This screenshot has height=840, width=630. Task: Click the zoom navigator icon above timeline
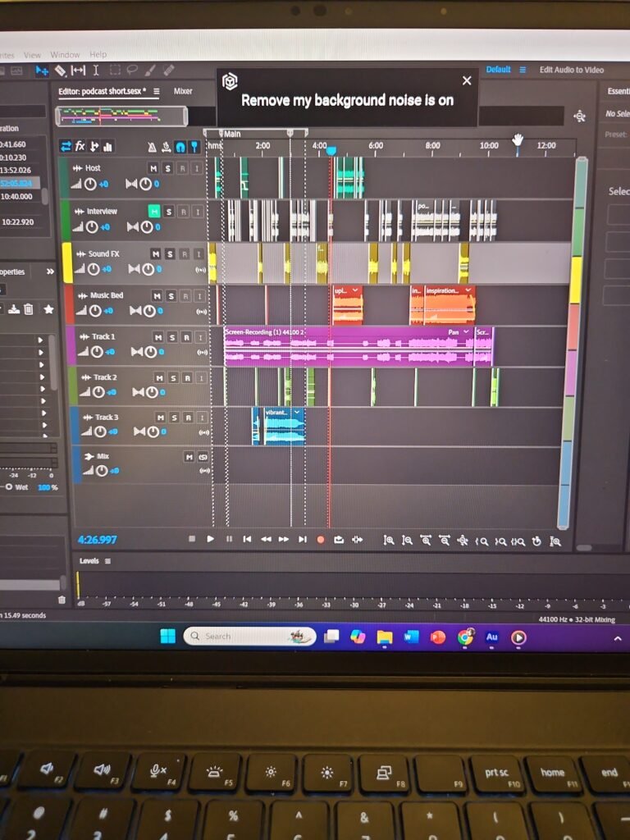[579, 116]
